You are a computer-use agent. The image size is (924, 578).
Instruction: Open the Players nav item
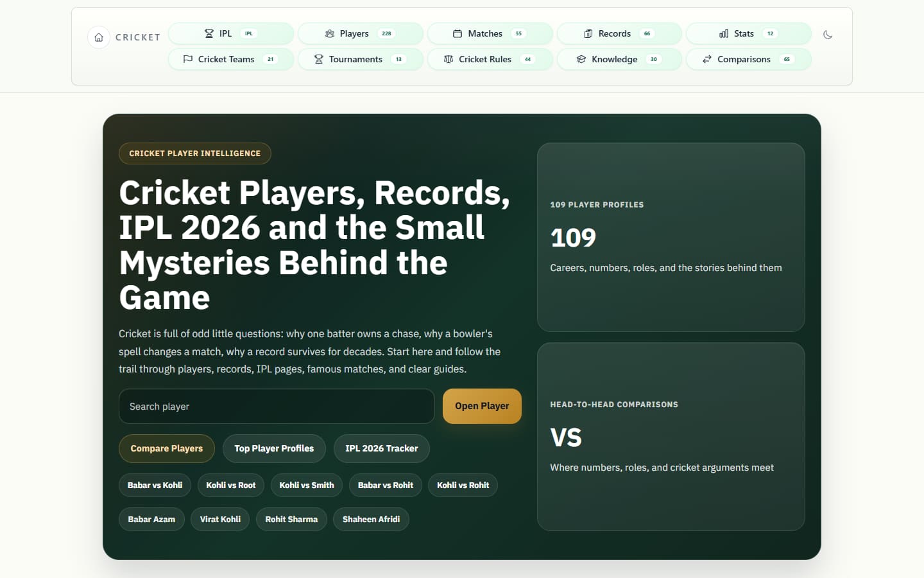click(x=361, y=33)
